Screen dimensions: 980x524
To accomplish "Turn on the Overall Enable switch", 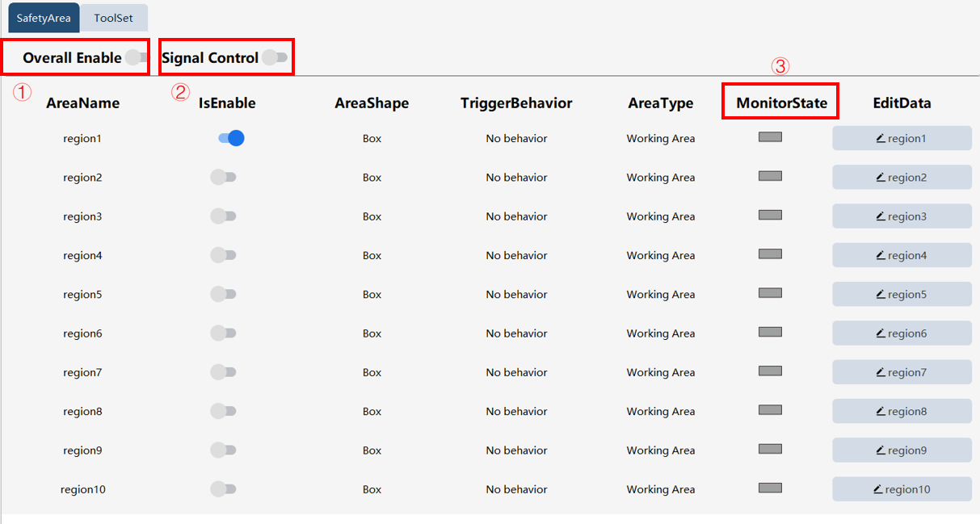I will point(137,57).
